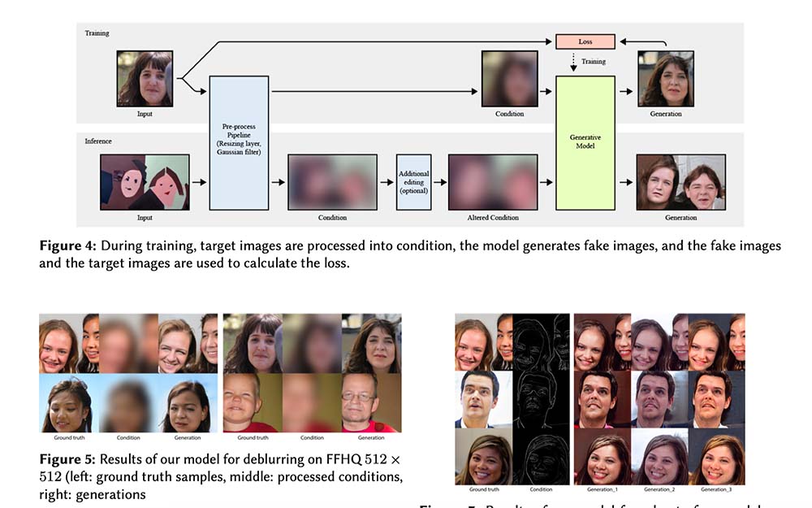Select the Additional editing (optional) box
This screenshot has height=508, width=812.
(413, 181)
